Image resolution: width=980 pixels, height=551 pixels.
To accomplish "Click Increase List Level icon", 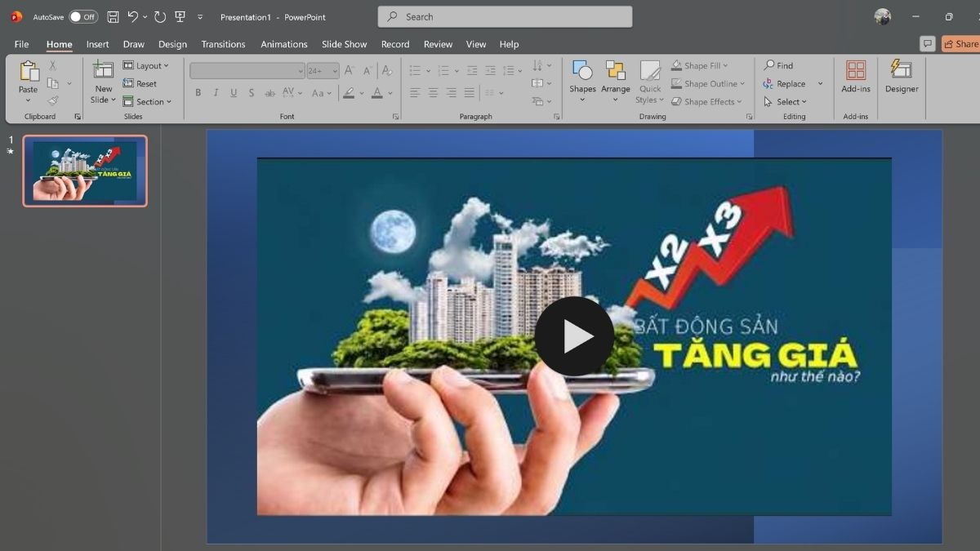I will click(x=490, y=71).
